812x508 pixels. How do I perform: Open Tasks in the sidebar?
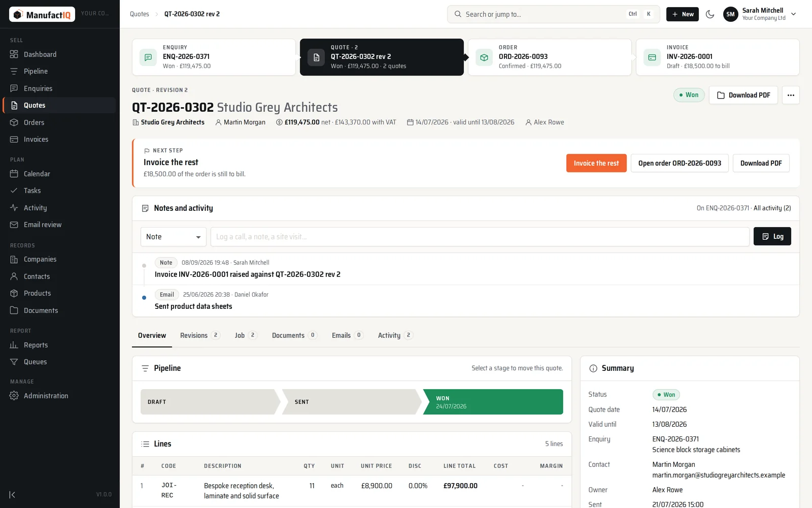(x=59, y=190)
